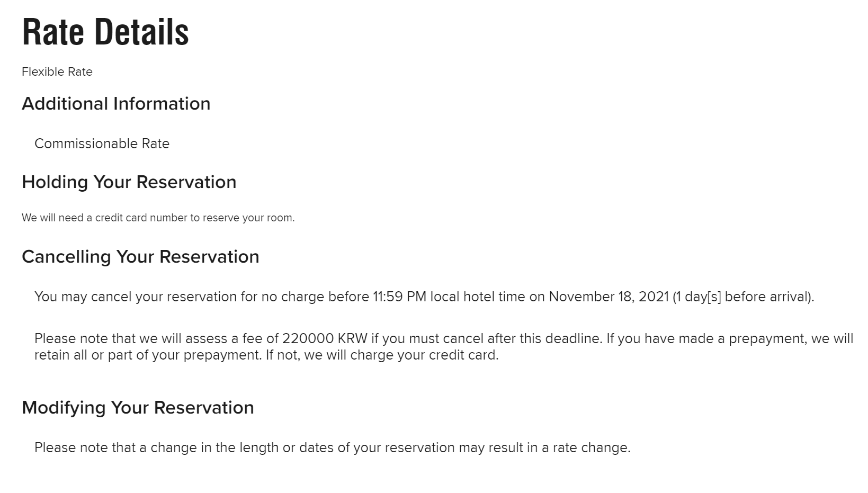Select the Holding Your Reservation heading
Image resolution: width=868 pixels, height=493 pixels.
(x=129, y=182)
